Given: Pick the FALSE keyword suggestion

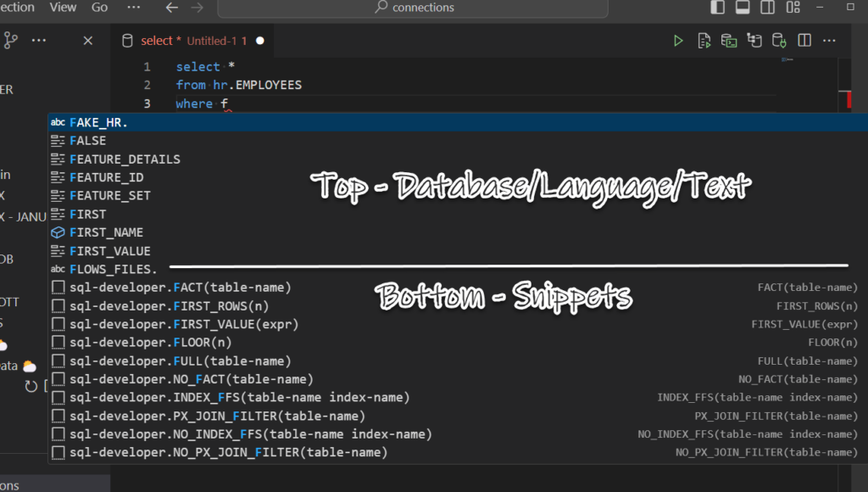Looking at the screenshot, I should click(458, 141).
